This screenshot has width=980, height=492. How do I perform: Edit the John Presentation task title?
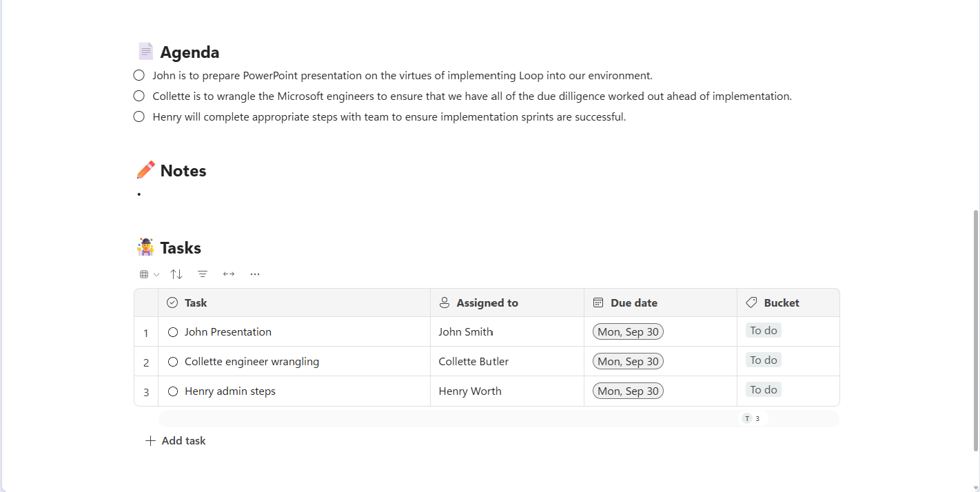click(x=228, y=332)
